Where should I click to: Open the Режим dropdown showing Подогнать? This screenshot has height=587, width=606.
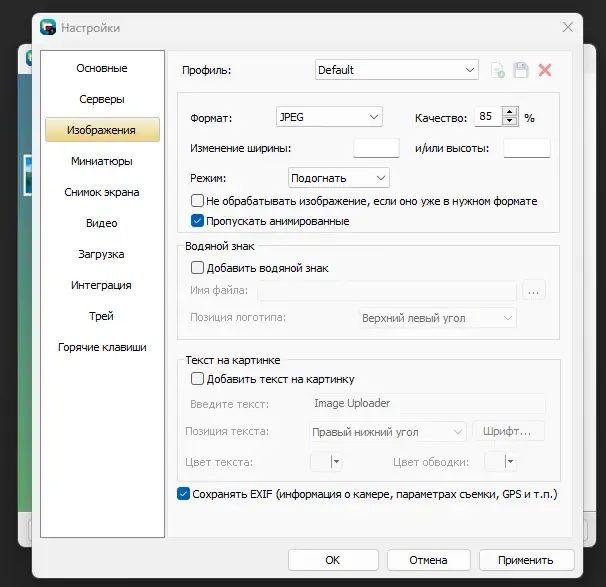(339, 178)
